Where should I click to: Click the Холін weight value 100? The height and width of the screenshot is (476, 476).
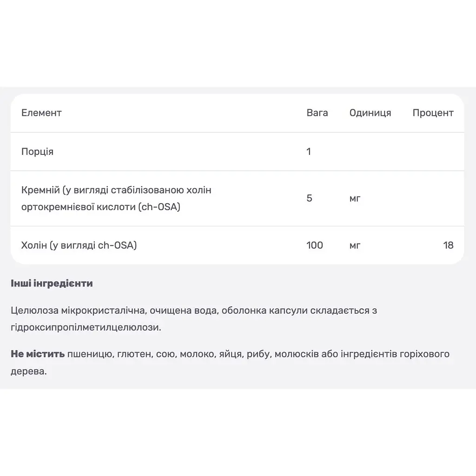point(315,245)
